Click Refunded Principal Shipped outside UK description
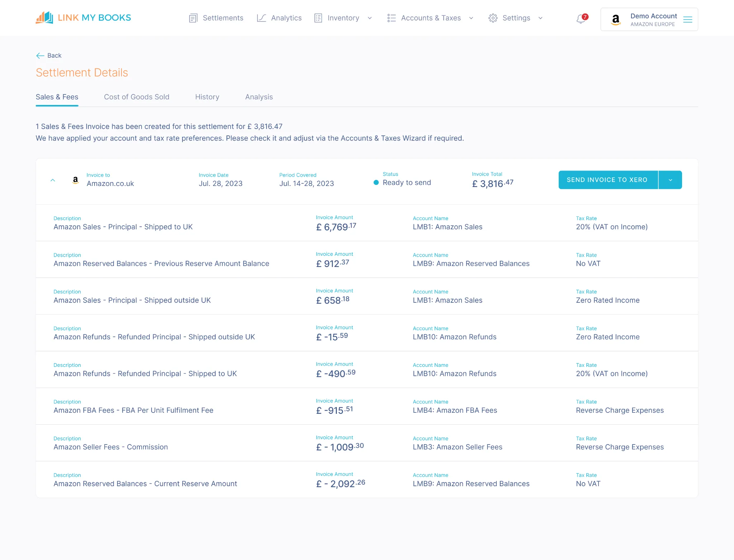Viewport: 734px width, 560px height. [154, 337]
